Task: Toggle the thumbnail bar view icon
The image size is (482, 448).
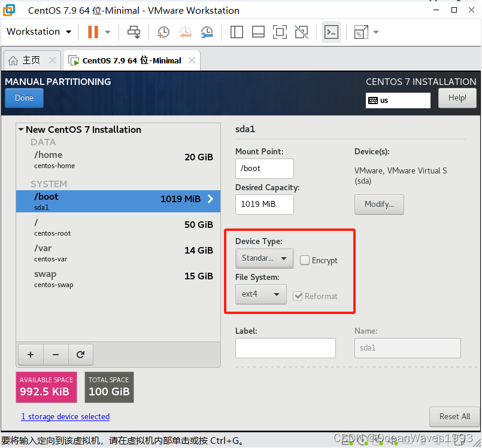Action: pyautogui.click(x=258, y=32)
